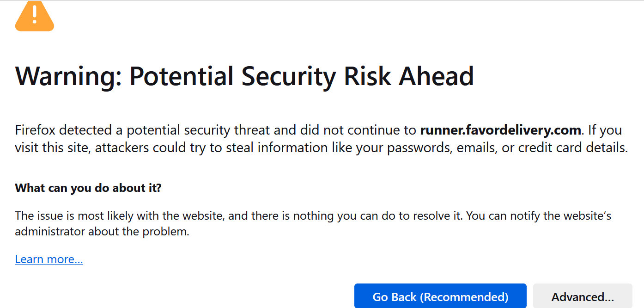Click the What can you do about it? subheading
Viewport: 644px width, 308px height.
pyautogui.click(x=88, y=188)
